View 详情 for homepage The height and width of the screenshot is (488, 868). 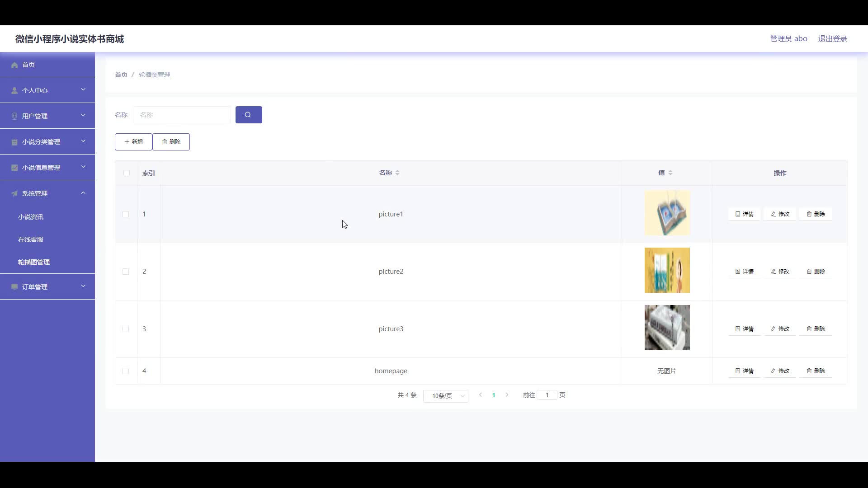pyautogui.click(x=744, y=371)
